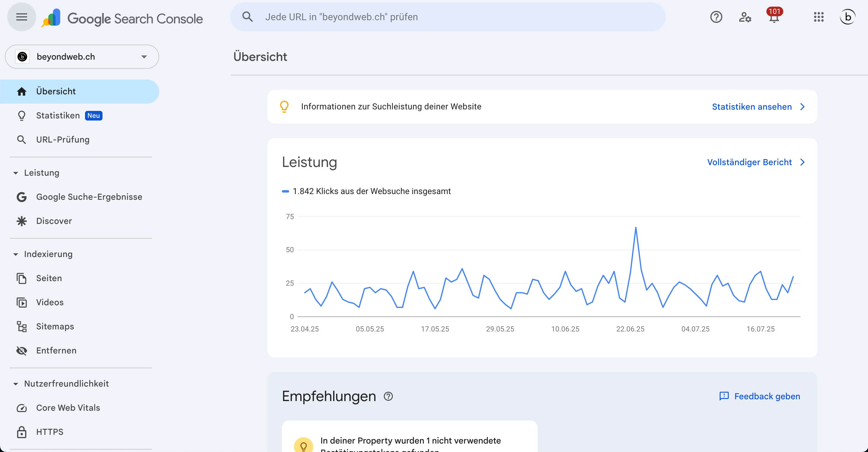The image size is (868, 452).
Task: Click the yellow lightbulb in info banner
Action: coord(284,106)
